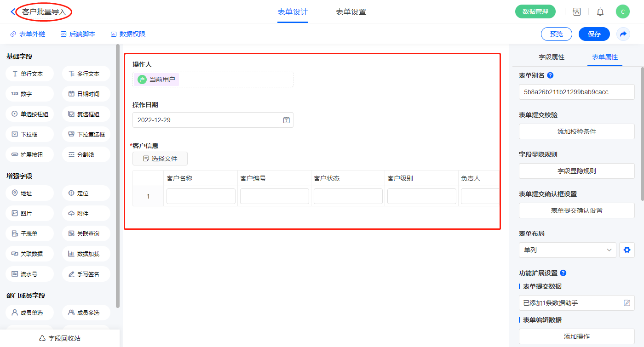
Task: Click the back arrow beside 客户批量导入
Action: (x=12, y=12)
